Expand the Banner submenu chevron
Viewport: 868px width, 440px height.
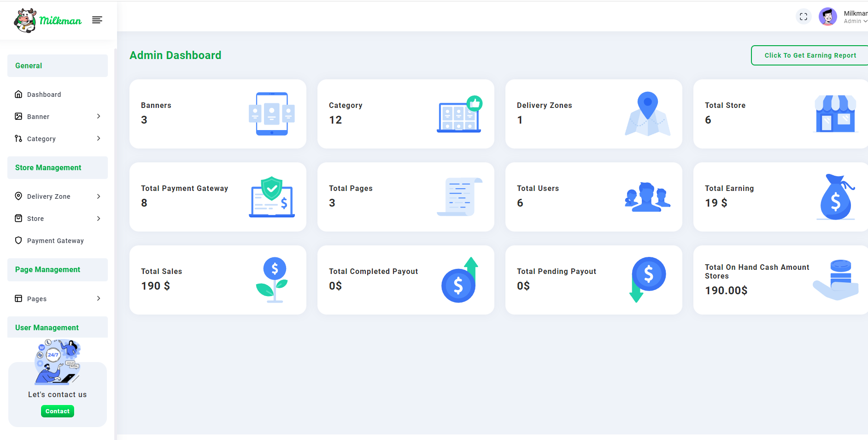point(99,116)
